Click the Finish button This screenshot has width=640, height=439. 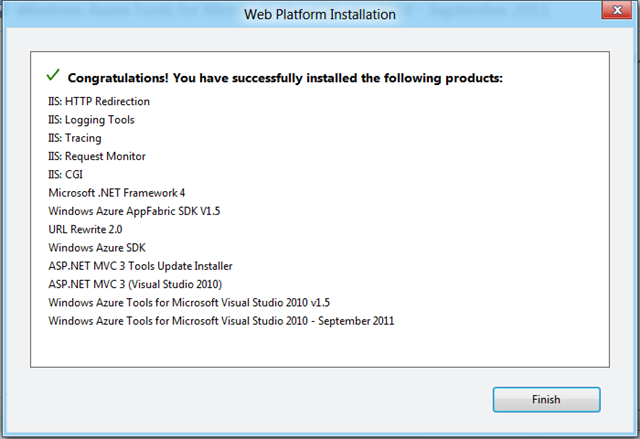546,399
